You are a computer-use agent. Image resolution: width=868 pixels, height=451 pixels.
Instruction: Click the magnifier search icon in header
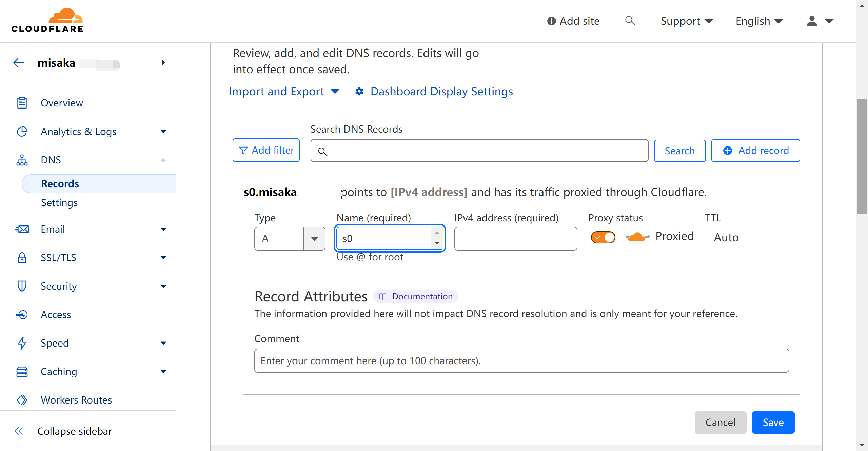click(630, 21)
